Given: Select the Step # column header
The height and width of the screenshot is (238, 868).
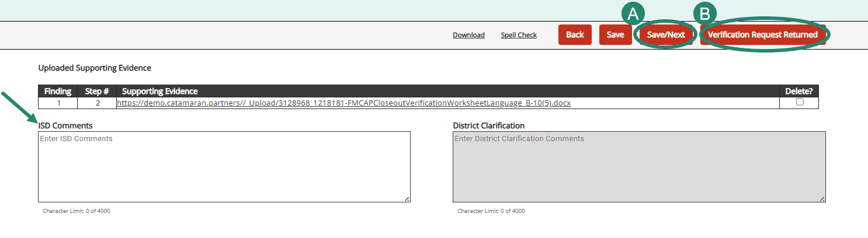Looking at the screenshot, I should pyautogui.click(x=97, y=91).
